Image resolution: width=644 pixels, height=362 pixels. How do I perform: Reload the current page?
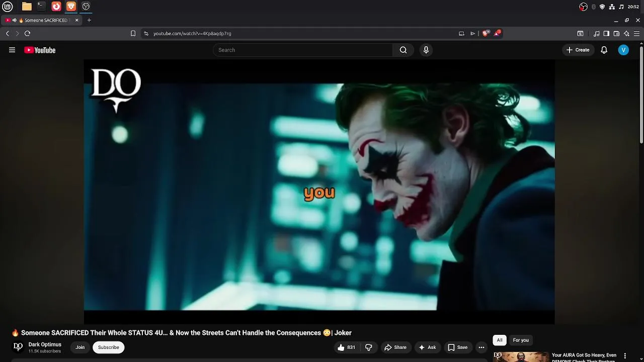point(28,33)
